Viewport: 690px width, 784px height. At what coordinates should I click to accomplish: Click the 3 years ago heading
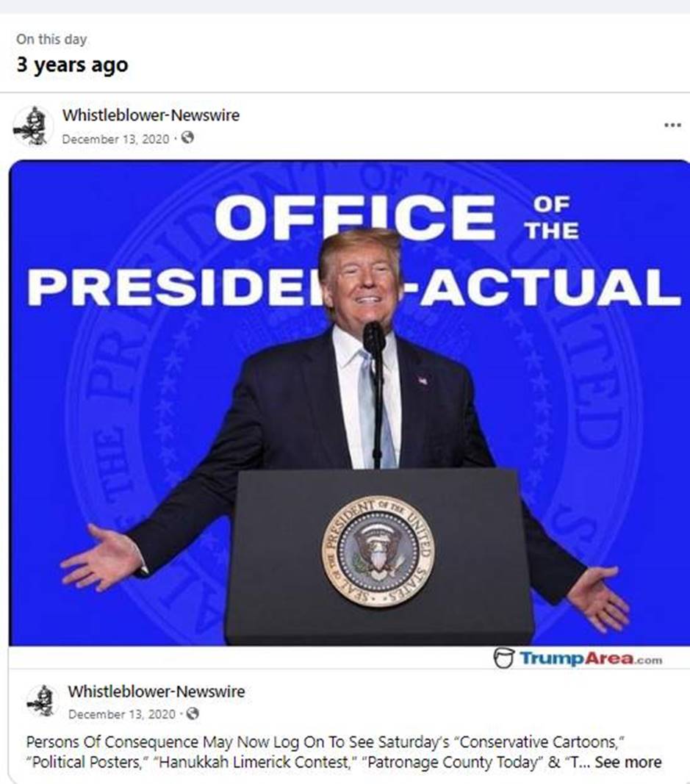point(73,65)
